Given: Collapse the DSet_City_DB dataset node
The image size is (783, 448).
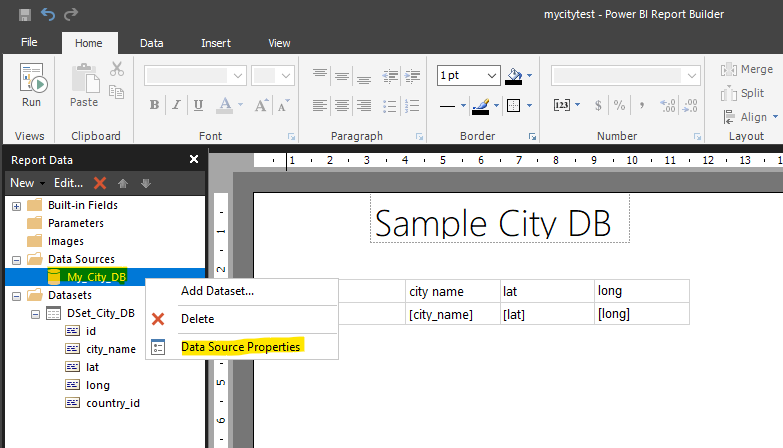Looking at the screenshot, I should click(35, 314).
